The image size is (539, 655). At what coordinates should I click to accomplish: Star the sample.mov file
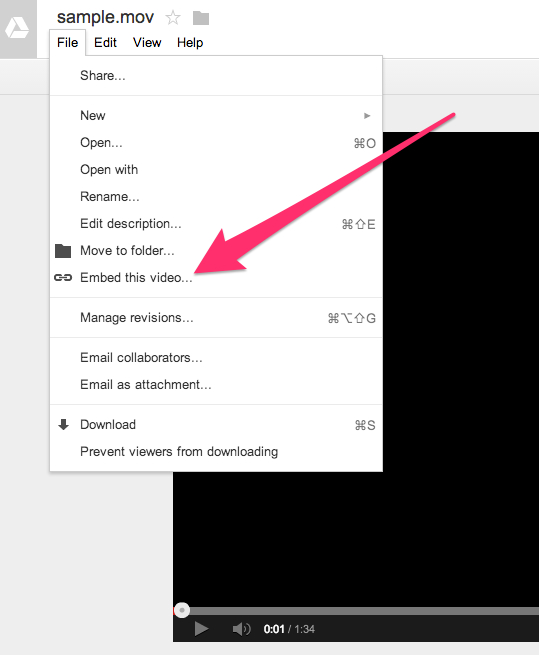point(173,18)
